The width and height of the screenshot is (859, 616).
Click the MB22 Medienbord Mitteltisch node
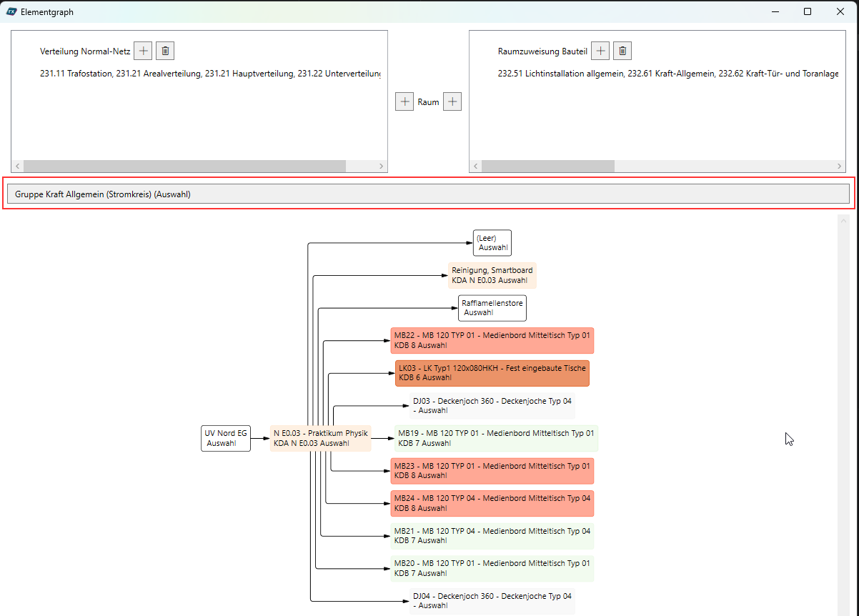tap(492, 340)
